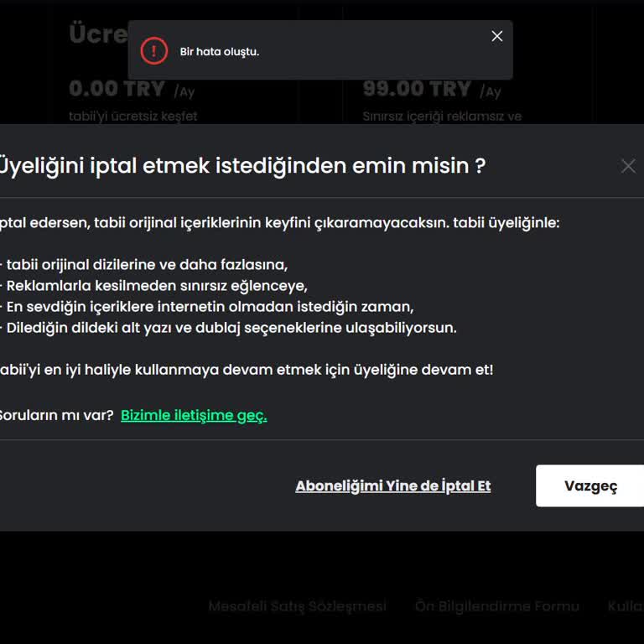Click 'üyeliğine devam et!' sentence

pos(247,370)
